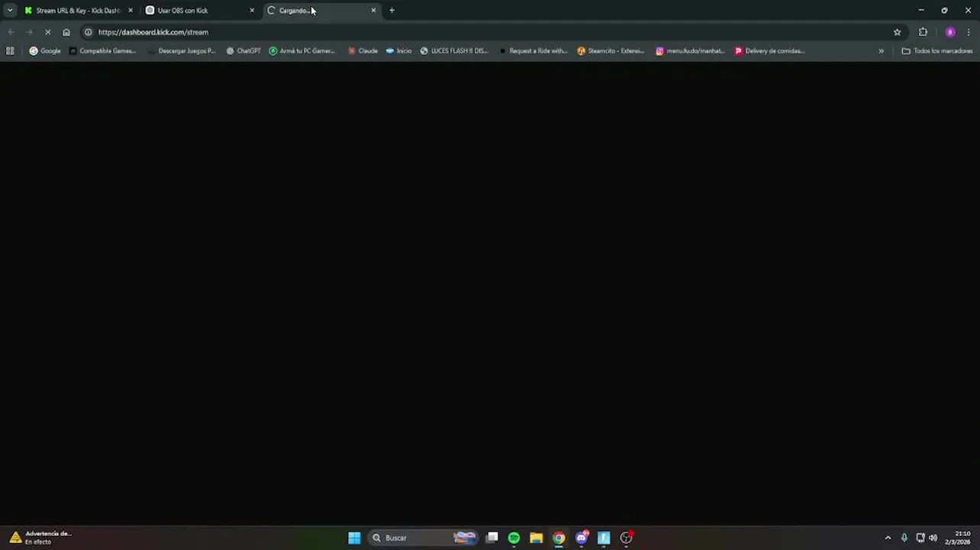Open the ChatGPT bookmark
The width and height of the screenshot is (980, 550).
pyautogui.click(x=243, y=51)
